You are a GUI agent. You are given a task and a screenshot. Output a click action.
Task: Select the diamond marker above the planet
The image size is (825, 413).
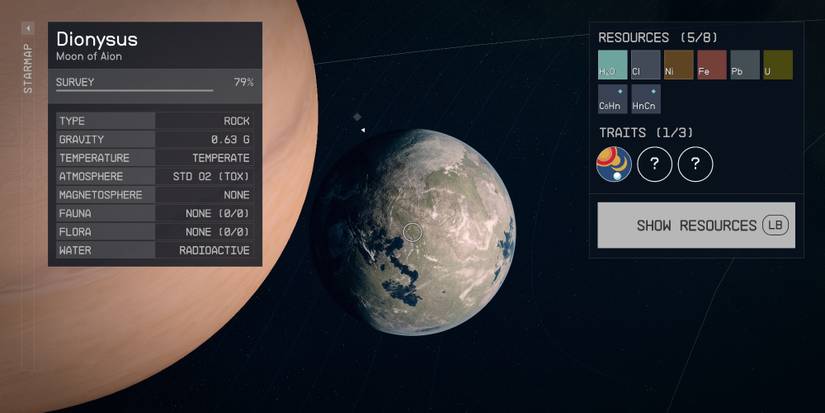coord(357,117)
